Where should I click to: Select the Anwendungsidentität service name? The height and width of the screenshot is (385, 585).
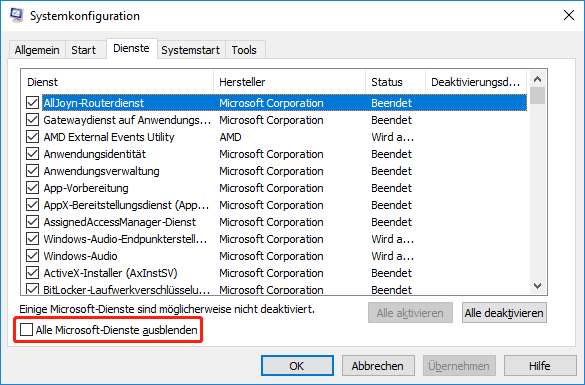coord(95,154)
